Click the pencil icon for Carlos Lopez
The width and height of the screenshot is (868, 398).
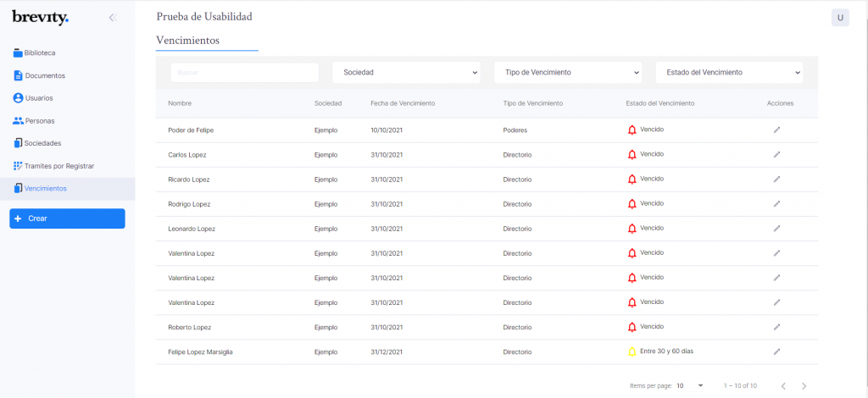coord(776,155)
